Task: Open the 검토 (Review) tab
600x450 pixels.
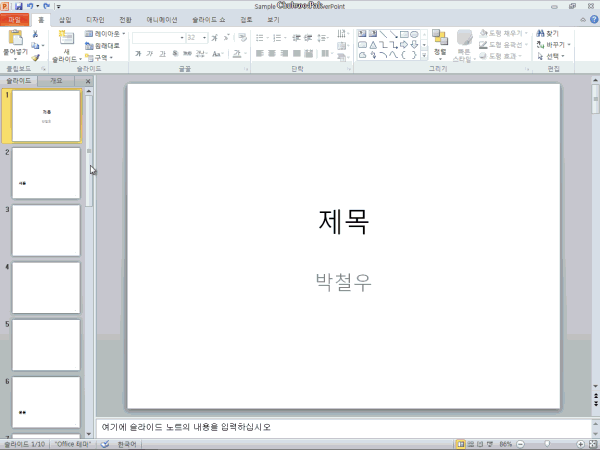Action: (246, 20)
